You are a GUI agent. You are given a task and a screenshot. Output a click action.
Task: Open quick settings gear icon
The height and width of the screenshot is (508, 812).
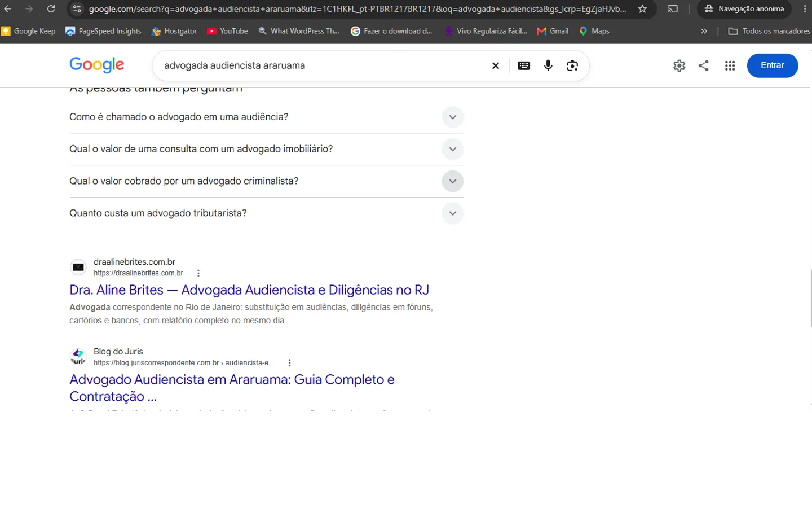point(679,65)
